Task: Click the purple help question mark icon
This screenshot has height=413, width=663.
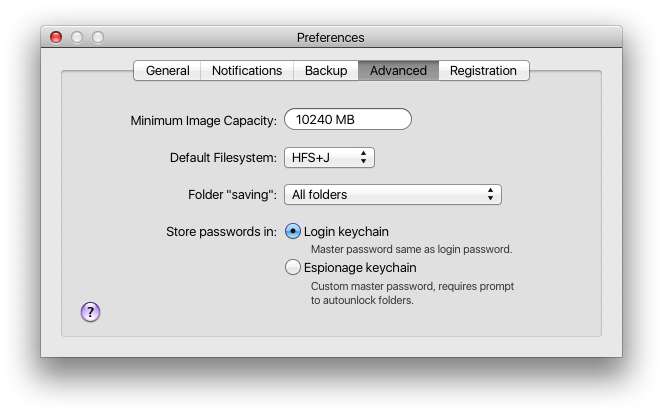Action: point(90,311)
